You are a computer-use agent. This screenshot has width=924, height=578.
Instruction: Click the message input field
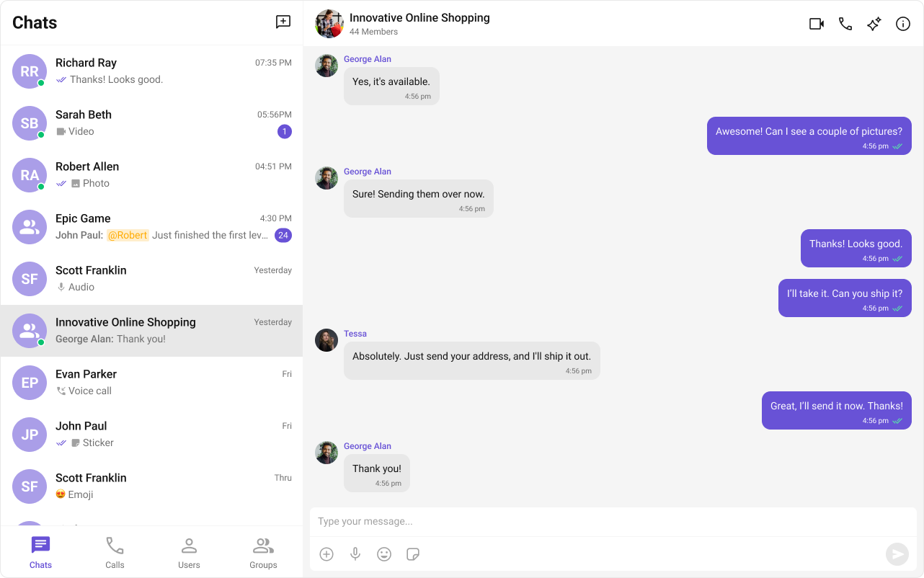click(x=613, y=520)
